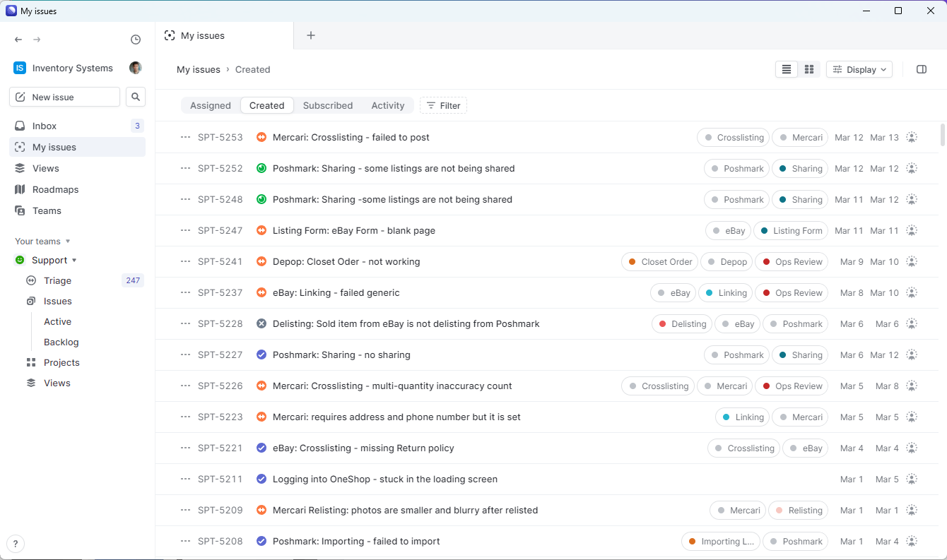The height and width of the screenshot is (560, 947).
Task: Click canceled status icon of SPT-5228
Action: pyautogui.click(x=261, y=324)
